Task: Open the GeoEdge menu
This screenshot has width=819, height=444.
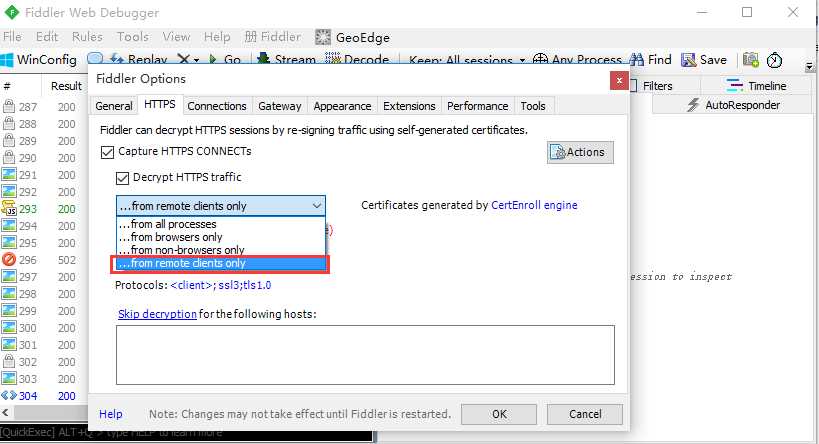Action: [x=353, y=37]
